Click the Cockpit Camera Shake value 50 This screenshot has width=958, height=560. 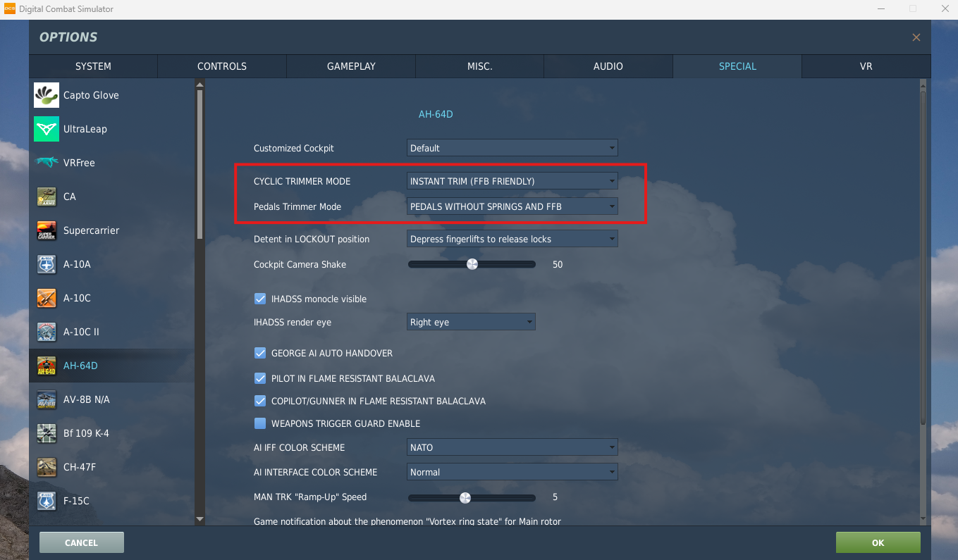[558, 265]
